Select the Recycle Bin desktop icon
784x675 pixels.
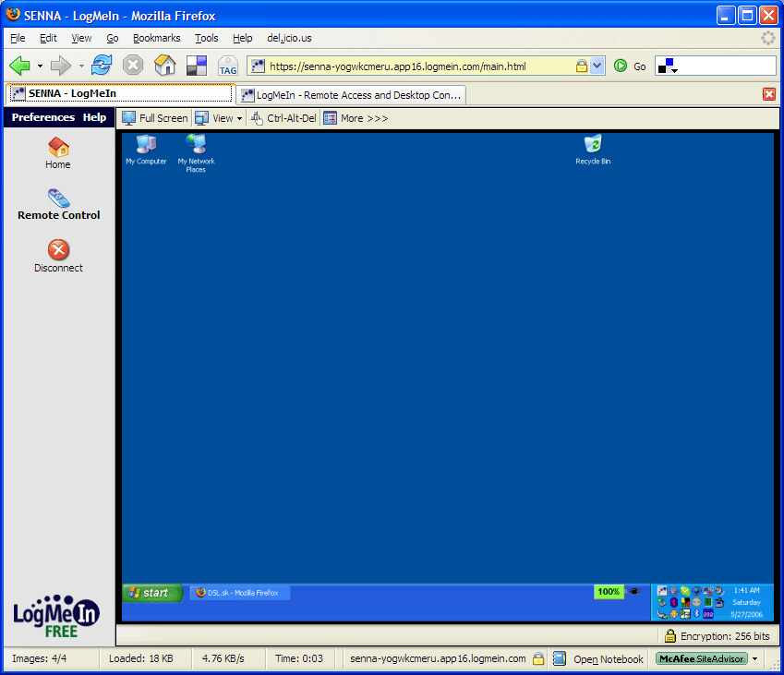593,150
